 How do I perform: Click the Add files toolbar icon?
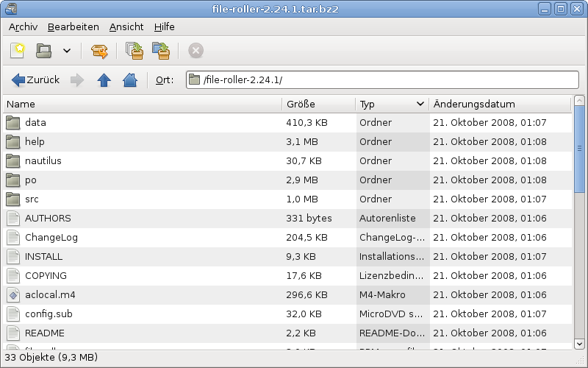[134, 51]
